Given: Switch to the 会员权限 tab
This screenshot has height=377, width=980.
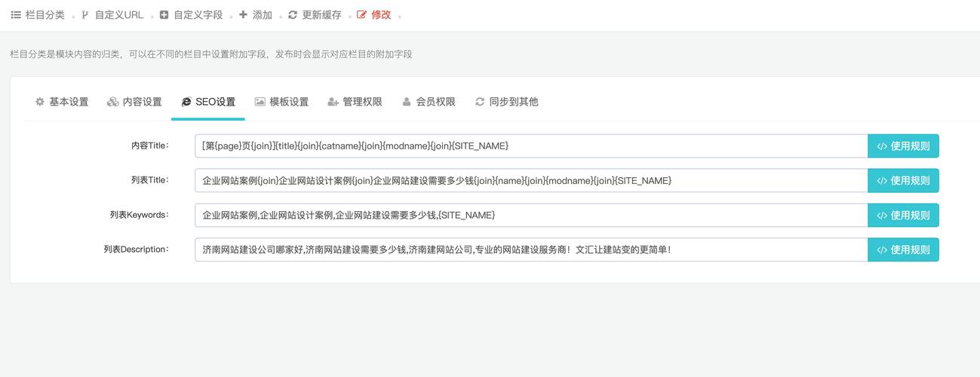Looking at the screenshot, I should coord(429,102).
